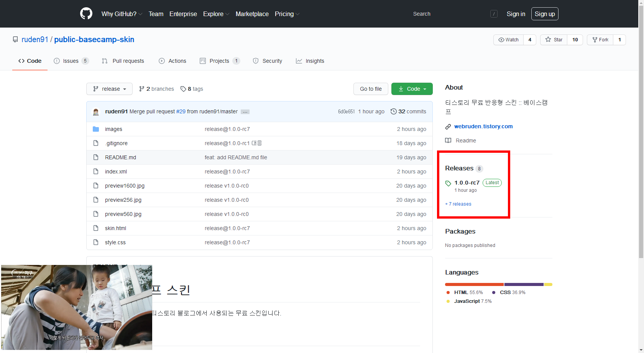Open commit message 'feat: add README.md file'
This screenshot has width=644, height=353.
[x=236, y=157]
